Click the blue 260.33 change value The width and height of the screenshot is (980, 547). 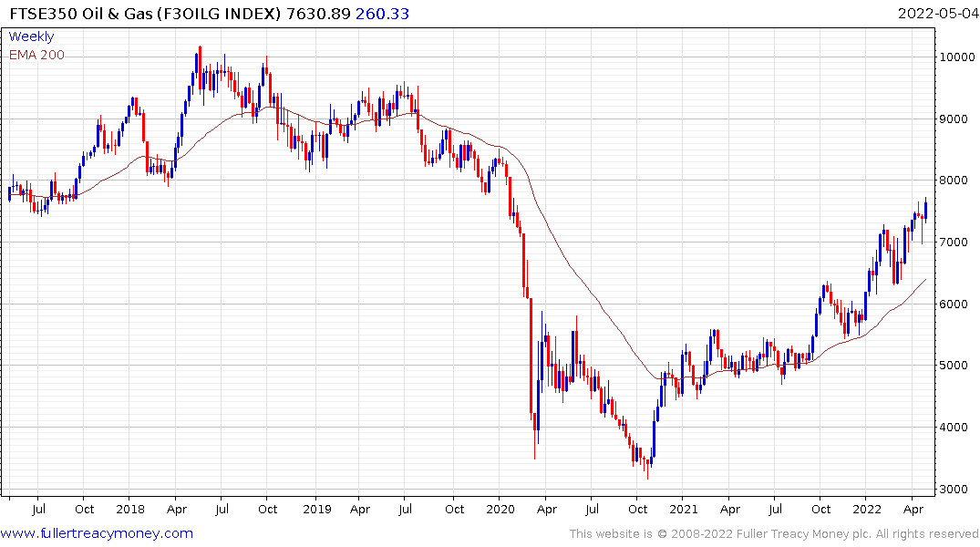(383, 14)
